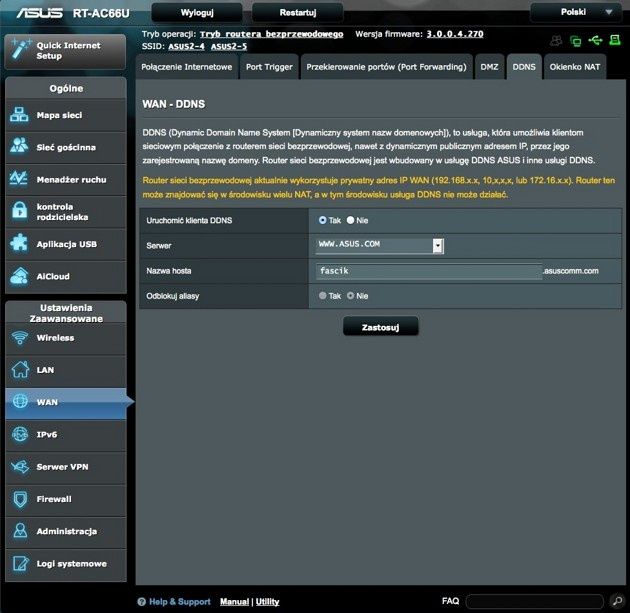The height and width of the screenshot is (613, 630).
Task: Click the FAQ label
Action: (x=450, y=601)
